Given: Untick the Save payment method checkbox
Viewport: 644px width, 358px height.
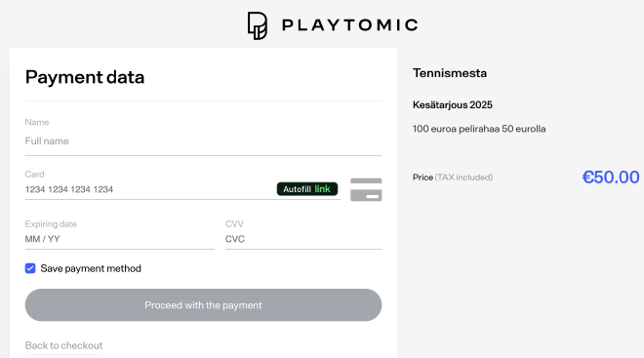Looking at the screenshot, I should click(30, 268).
